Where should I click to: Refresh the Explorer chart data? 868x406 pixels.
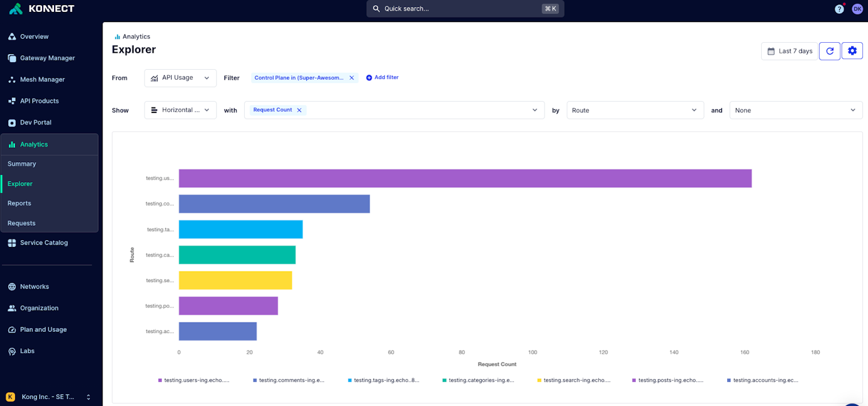(829, 51)
